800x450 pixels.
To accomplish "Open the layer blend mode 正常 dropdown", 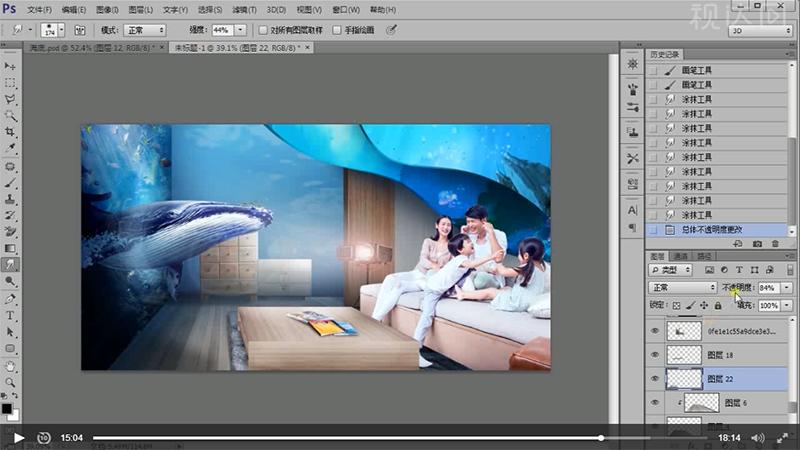I will [683, 288].
